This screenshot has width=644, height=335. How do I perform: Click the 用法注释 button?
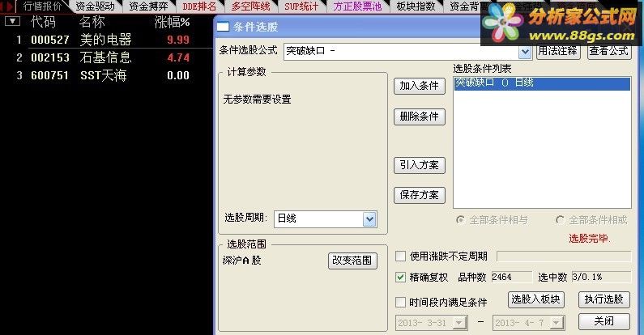click(x=558, y=51)
